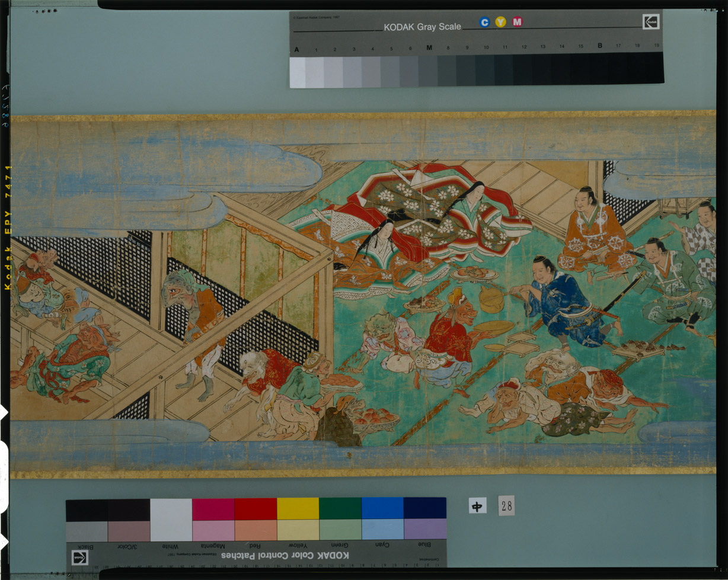Select the saturated yellow patch

point(298,509)
